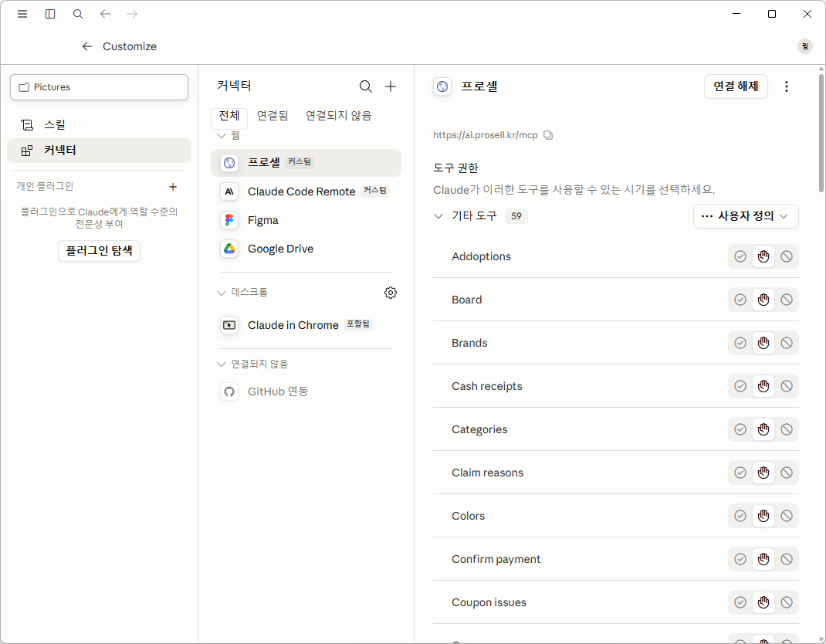
Task: Toggle the sidebar panel icon
Action: [x=50, y=14]
